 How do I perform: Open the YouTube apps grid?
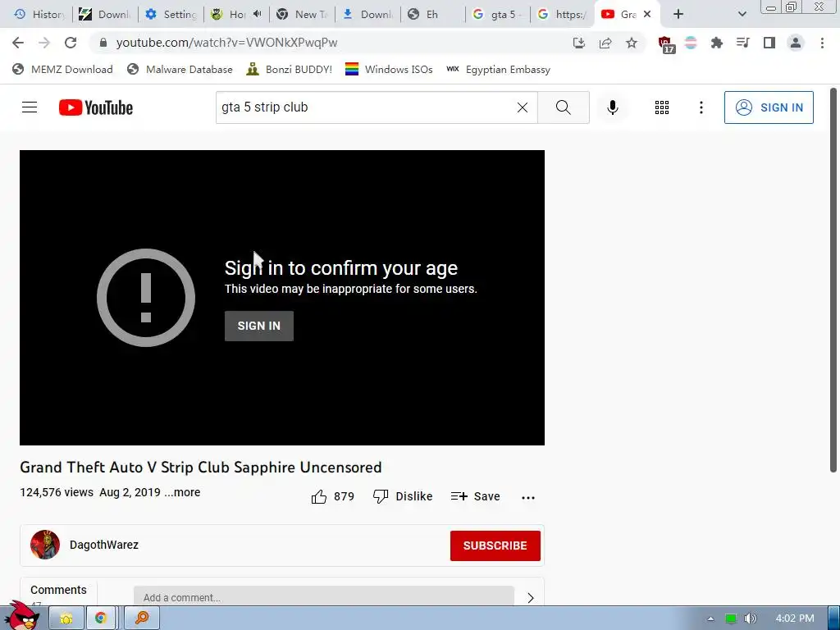coord(662,107)
